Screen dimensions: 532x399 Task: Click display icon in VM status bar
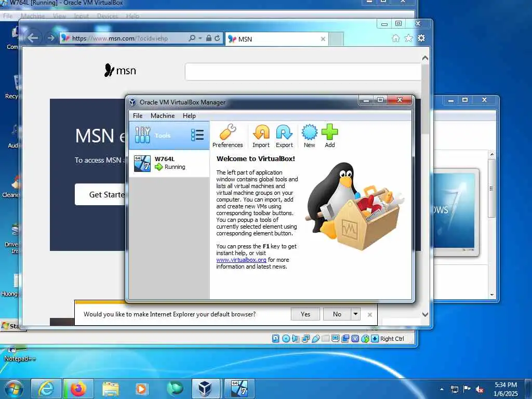pyautogui.click(x=335, y=339)
